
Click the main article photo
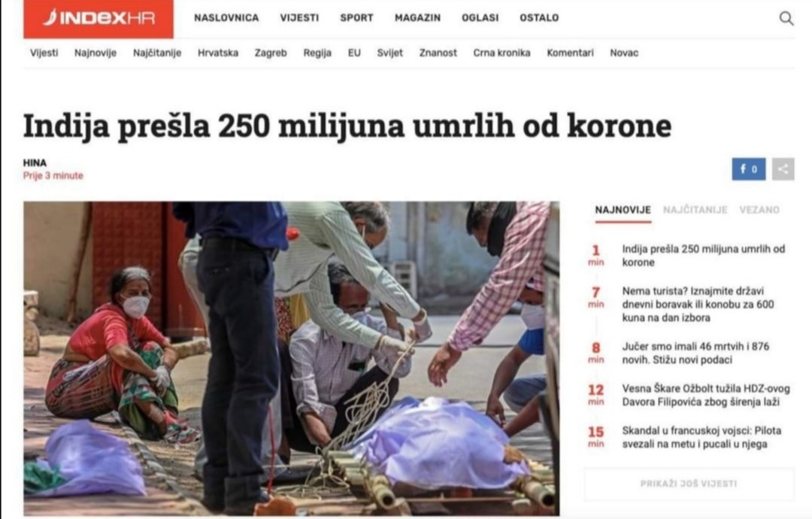click(x=291, y=359)
